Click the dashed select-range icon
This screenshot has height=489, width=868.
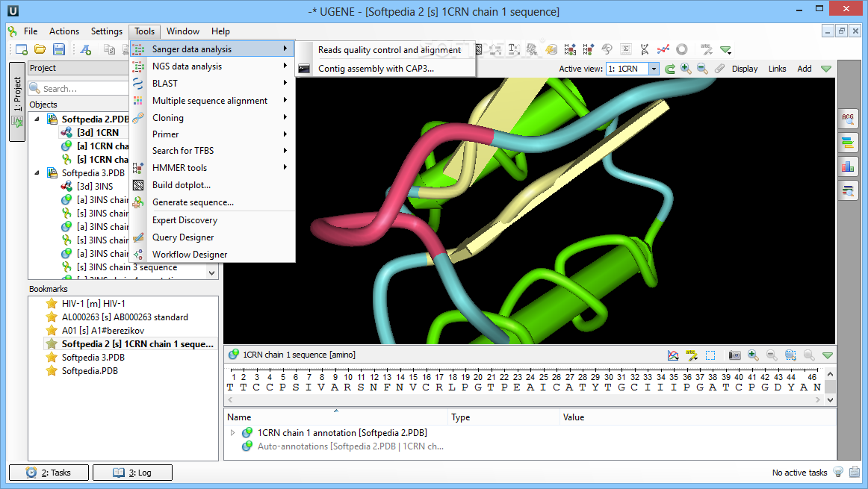coord(711,355)
